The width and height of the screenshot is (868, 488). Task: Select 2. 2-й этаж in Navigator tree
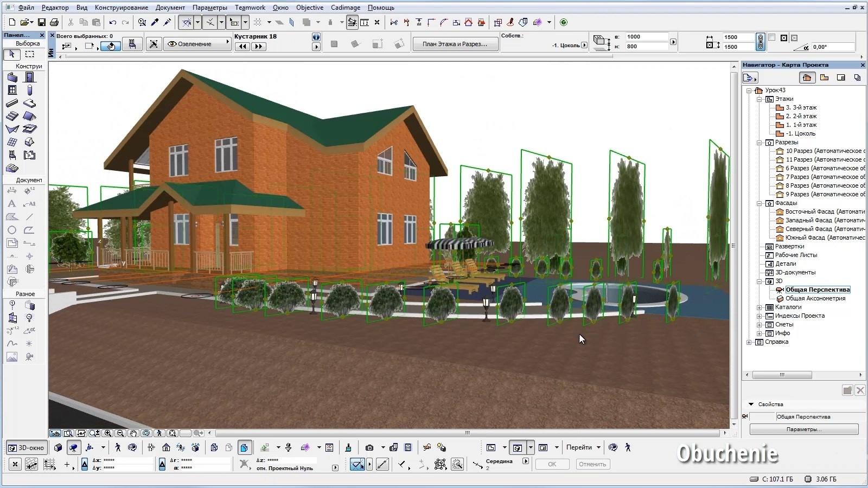click(x=801, y=116)
